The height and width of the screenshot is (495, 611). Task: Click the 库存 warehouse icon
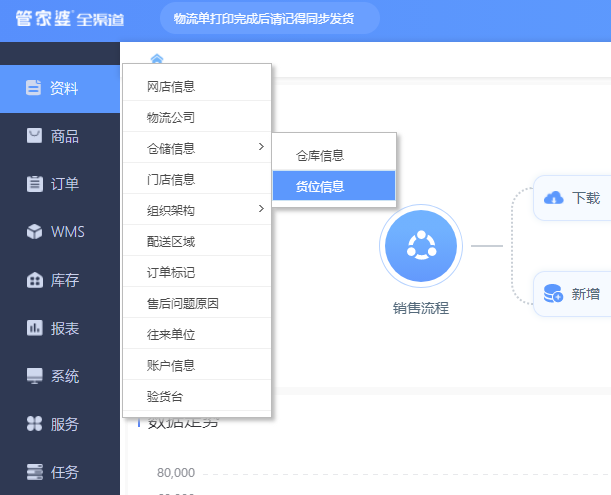[x=35, y=280]
